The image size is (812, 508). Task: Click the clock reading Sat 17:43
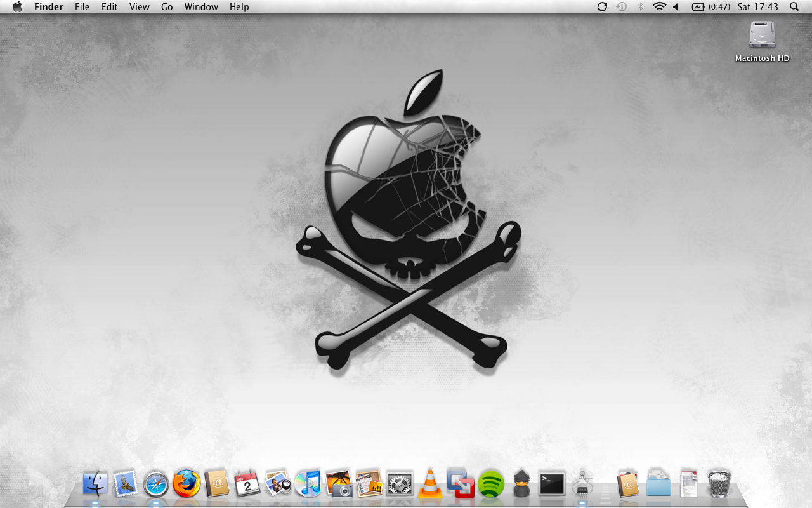pyautogui.click(x=758, y=7)
